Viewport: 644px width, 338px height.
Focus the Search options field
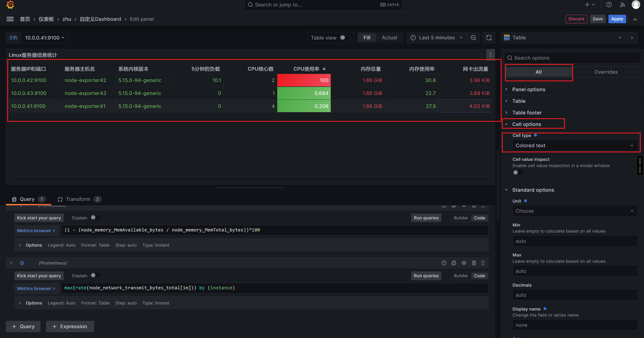coord(572,58)
